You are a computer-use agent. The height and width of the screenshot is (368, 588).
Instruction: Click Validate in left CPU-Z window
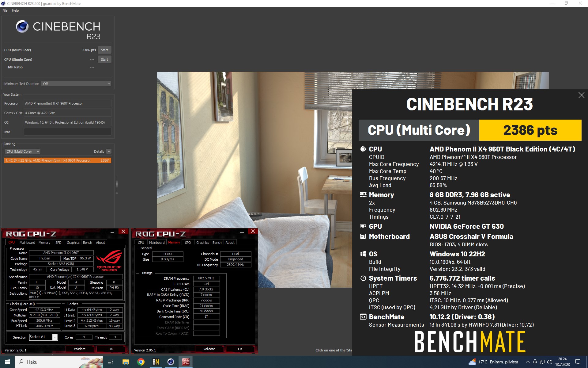pyautogui.click(x=80, y=349)
